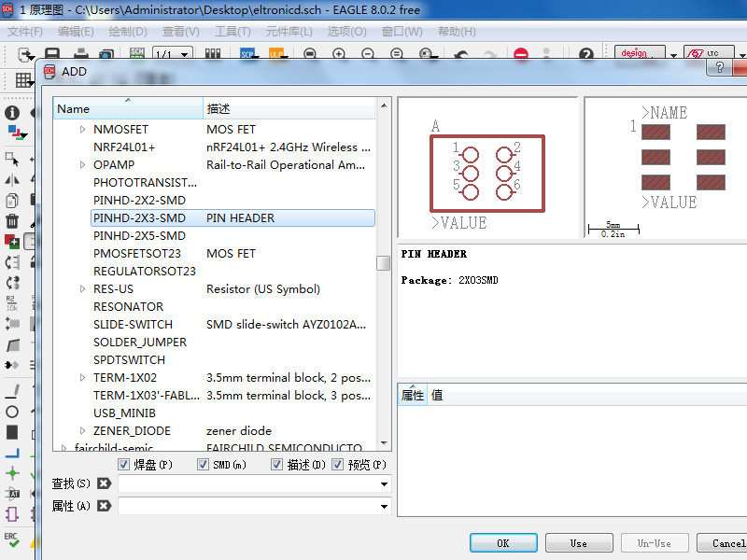The width and height of the screenshot is (747, 560).
Task: Select the PINHD-2X5-SMD row
Action: [233, 236]
